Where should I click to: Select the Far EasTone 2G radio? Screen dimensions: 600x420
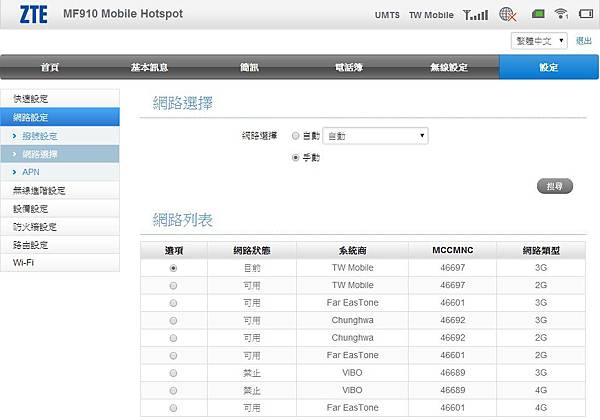pos(173,356)
